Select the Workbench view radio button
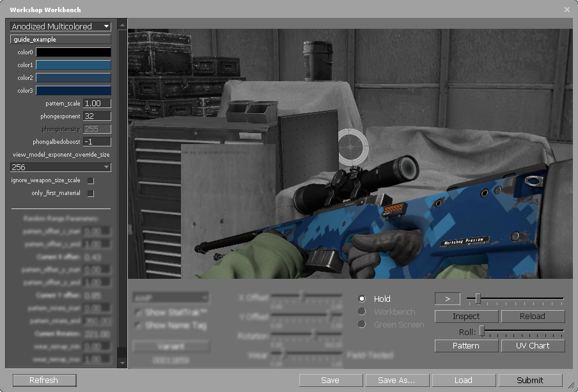 [362, 311]
